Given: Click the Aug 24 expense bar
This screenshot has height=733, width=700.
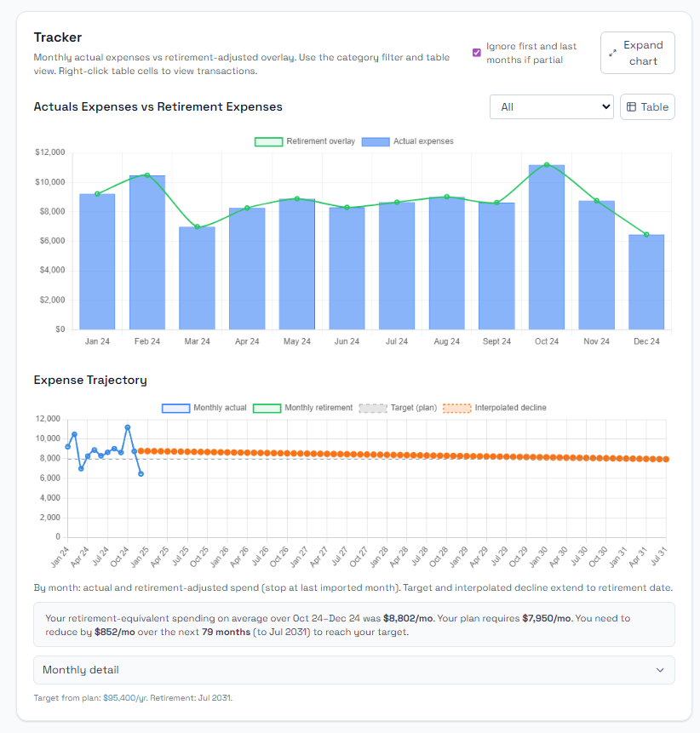Looking at the screenshot, I should (447, 263).
